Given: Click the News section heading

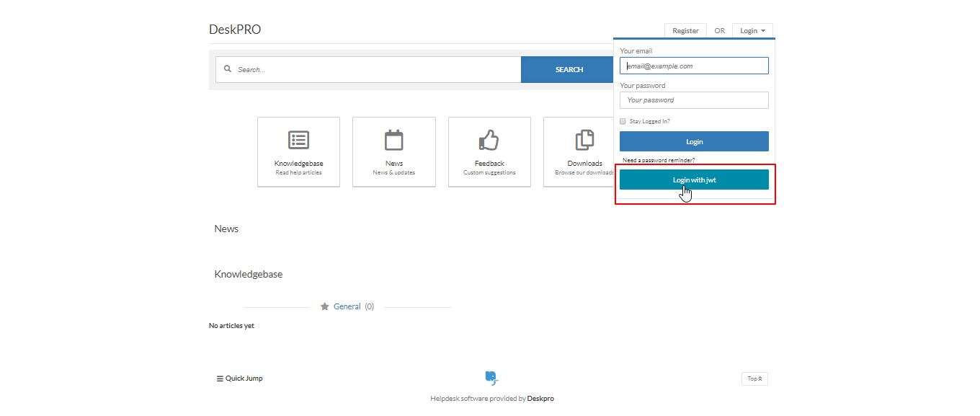Looking at the screenshot, I should 226,229.
